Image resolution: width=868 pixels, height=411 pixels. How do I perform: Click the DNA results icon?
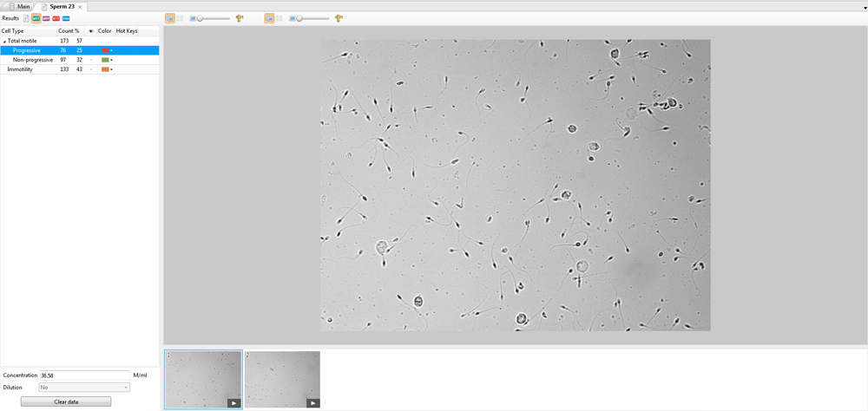pyautogui.click(x=66, y=18)
